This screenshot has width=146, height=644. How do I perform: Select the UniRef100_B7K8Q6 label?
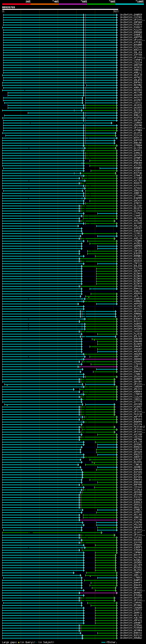pyautogui.click(x=131, y=595)
